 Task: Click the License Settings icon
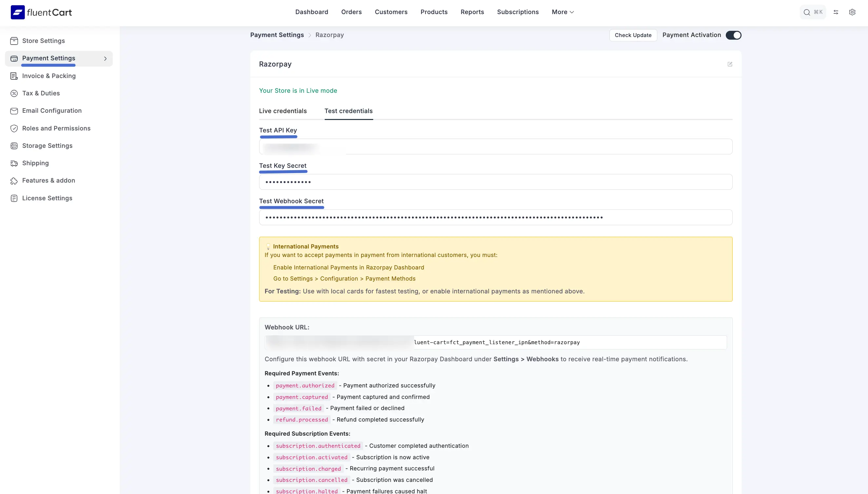click(x=14, y=198)
